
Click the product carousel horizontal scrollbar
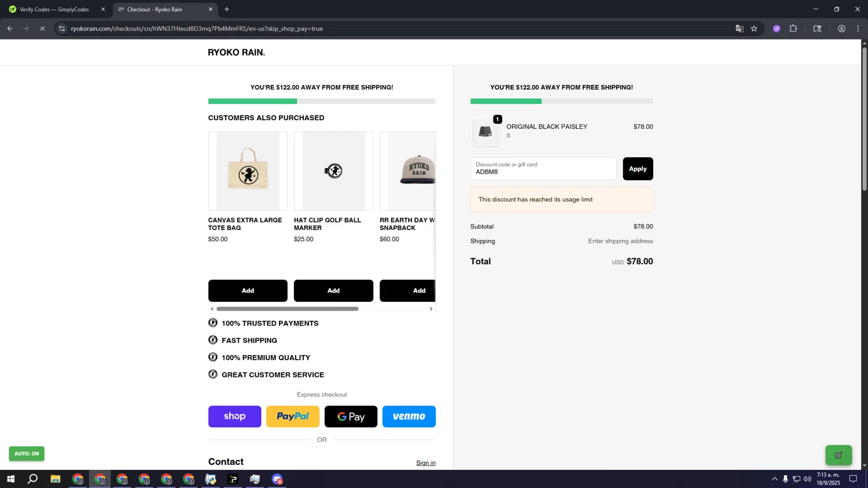[287, 309]
